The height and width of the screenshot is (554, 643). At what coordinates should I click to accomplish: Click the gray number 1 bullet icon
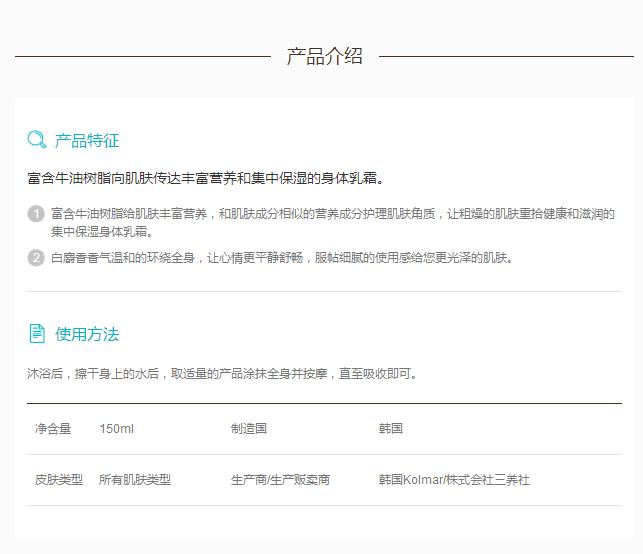click(x=36, y=214)
